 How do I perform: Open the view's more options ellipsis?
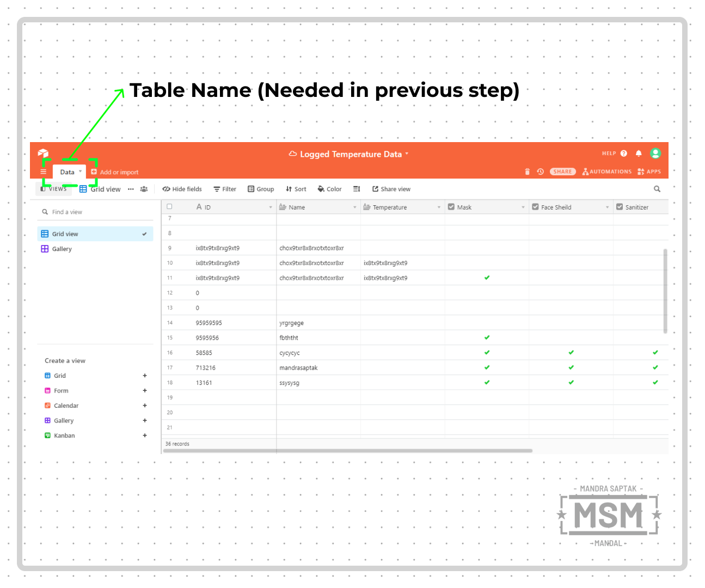click(x=131, y=189)
